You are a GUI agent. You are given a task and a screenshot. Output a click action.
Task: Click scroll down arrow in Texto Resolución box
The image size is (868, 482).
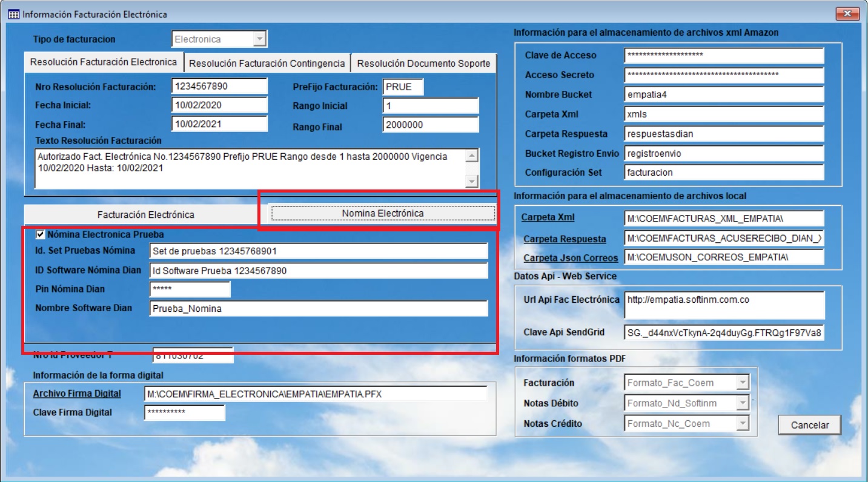point(472,181)
